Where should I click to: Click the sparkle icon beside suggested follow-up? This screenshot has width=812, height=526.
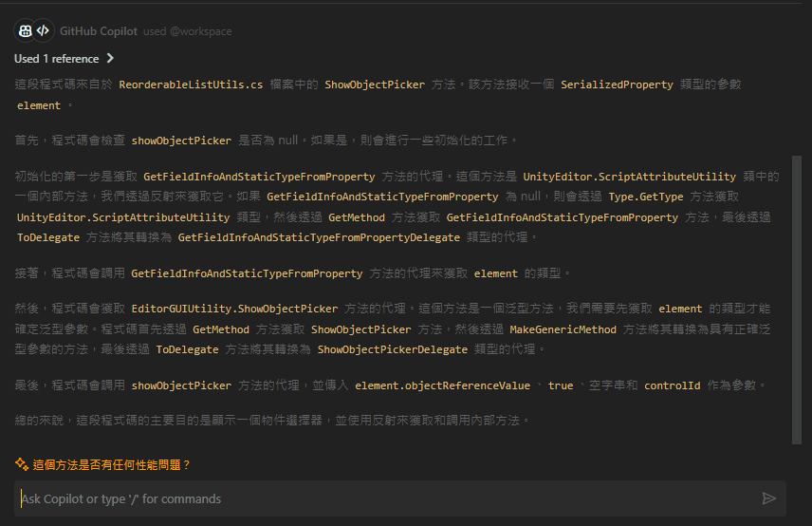tap(22, 464)
